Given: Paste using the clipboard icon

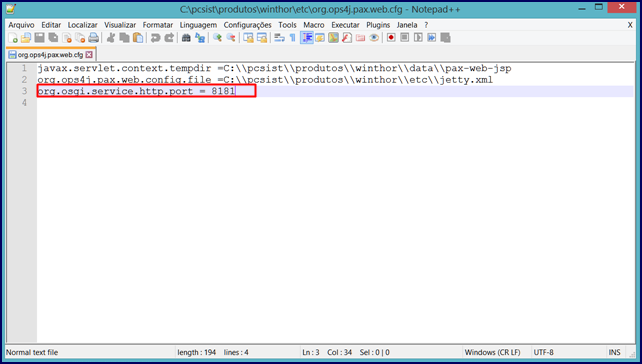Looking at the screenshot, I should tap(138, 38).
